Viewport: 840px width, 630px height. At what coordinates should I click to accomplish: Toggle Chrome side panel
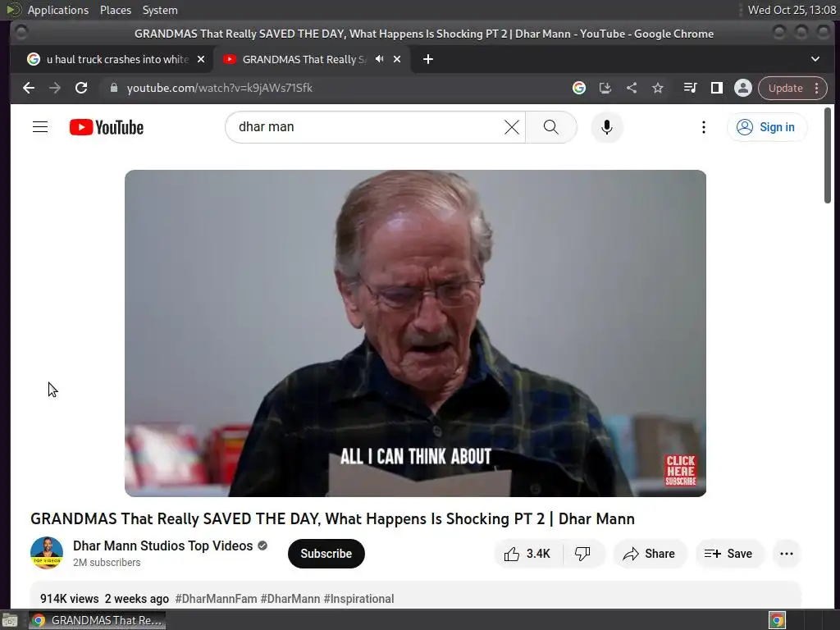(716, 88)
